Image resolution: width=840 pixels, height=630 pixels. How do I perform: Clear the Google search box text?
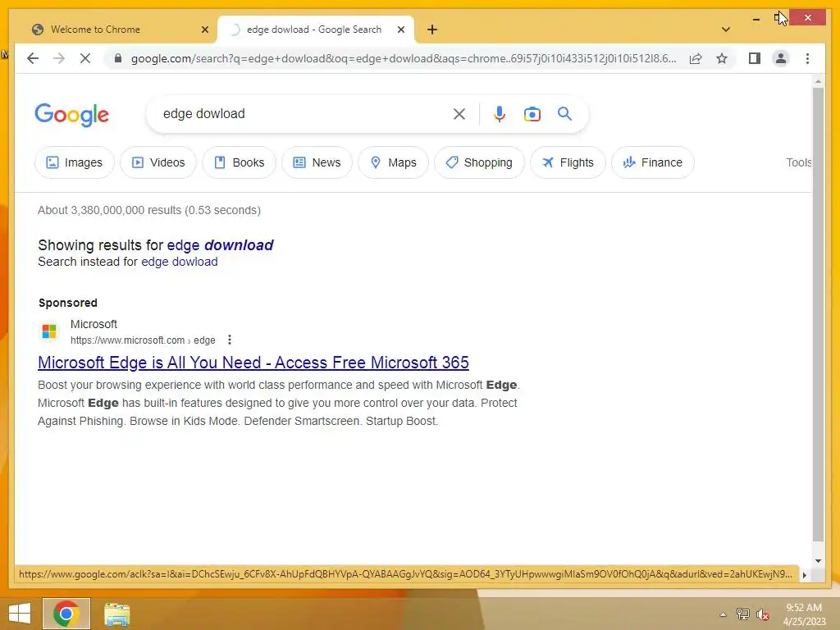(459, 113)
